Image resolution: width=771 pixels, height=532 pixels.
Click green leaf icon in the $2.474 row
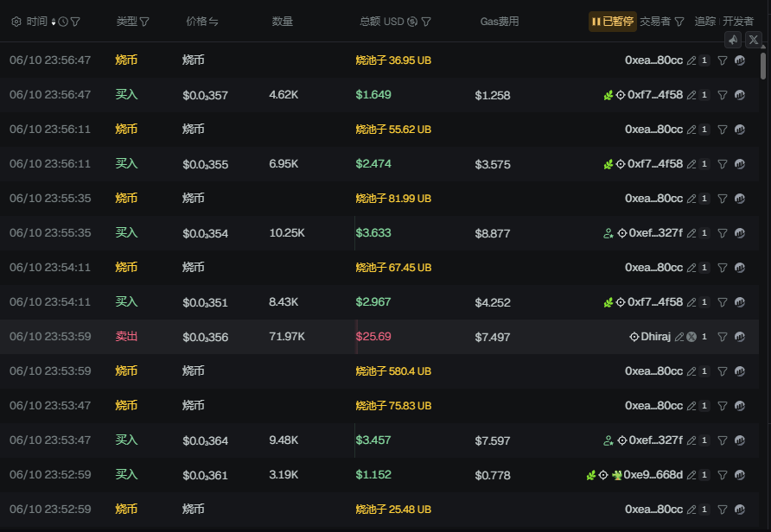(609, 164)
